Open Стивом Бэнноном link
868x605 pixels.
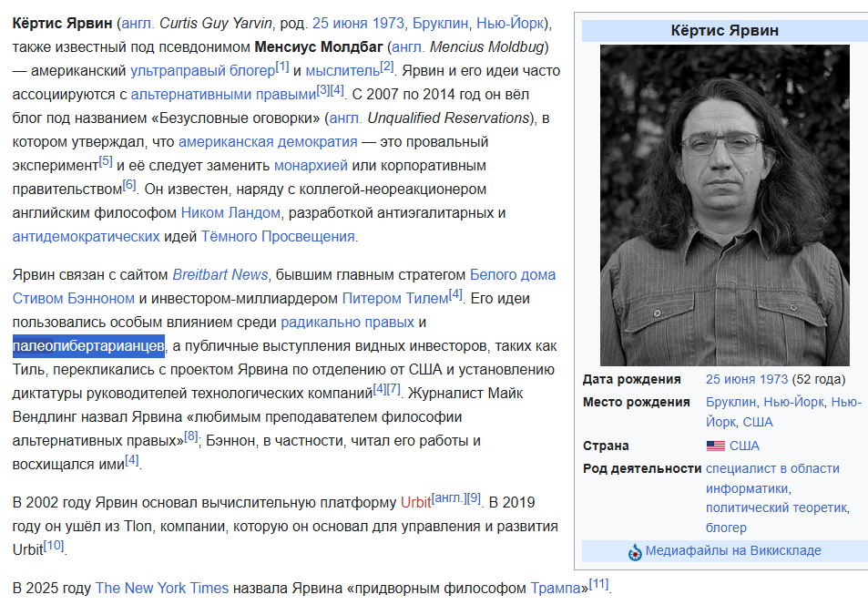(x=73, y=299)
